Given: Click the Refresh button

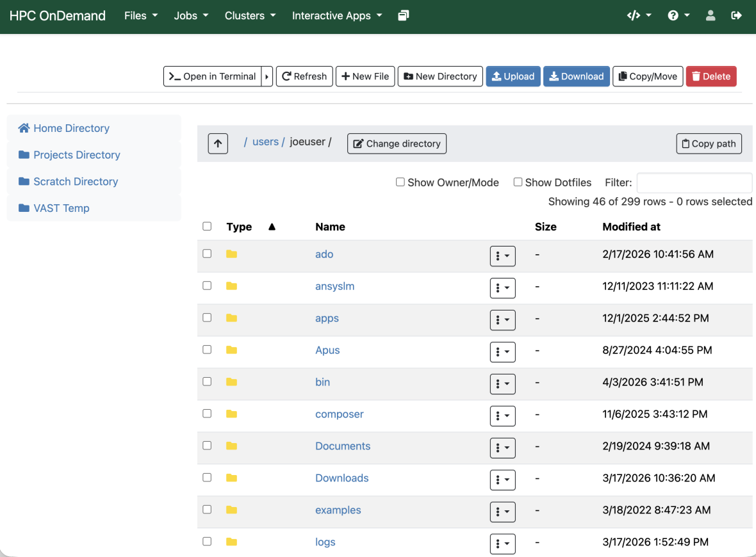Looking at the screenshot, I should [x=304, y=76].
